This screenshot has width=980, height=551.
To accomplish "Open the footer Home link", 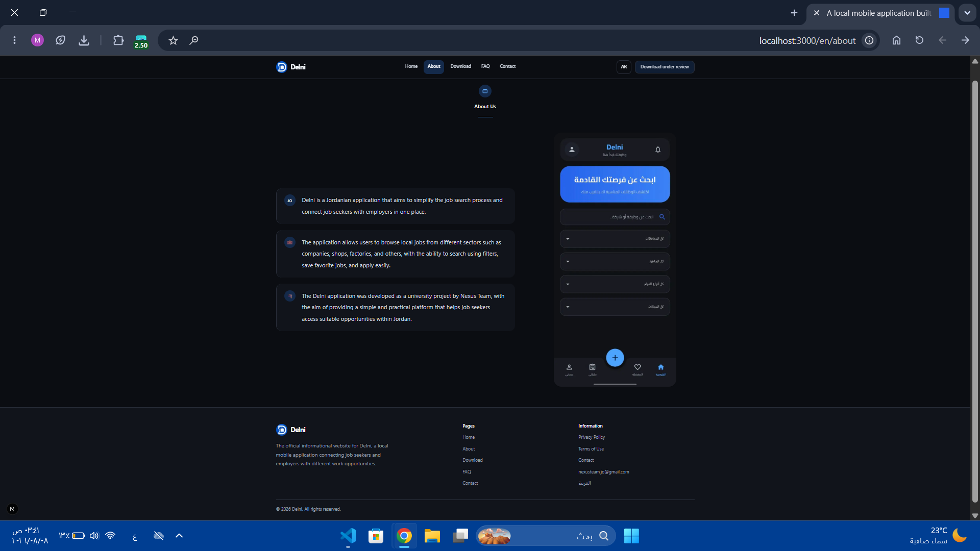I will pyautogui.click(x=469, y=437).
